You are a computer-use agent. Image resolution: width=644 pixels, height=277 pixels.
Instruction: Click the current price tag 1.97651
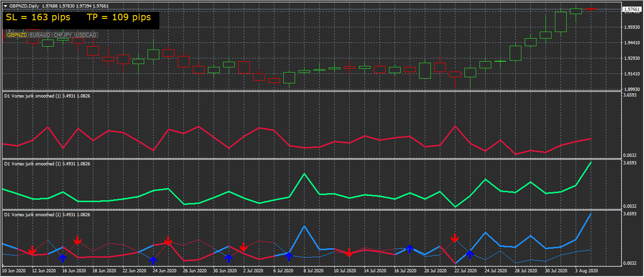point(631,9)
